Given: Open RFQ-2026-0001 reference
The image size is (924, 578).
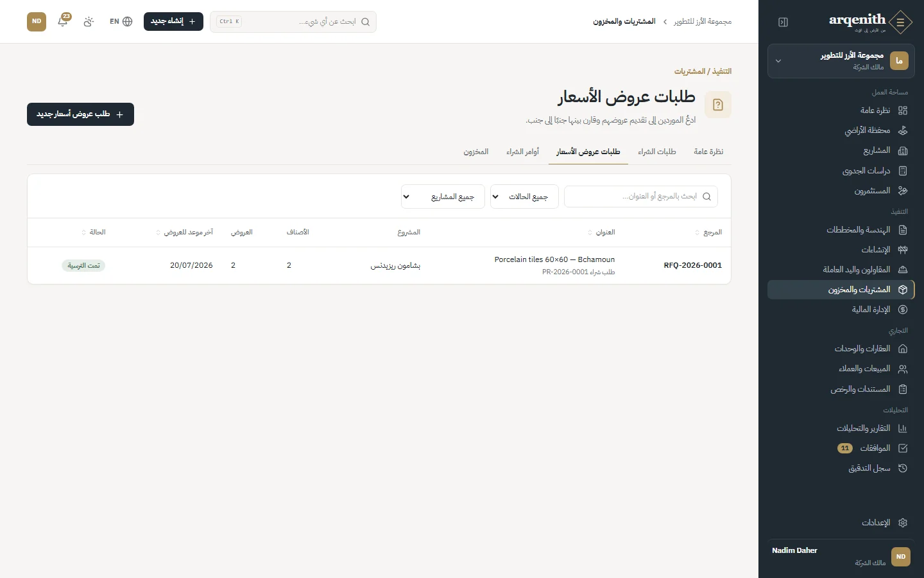Looking at the screenshot, I should point(693,265).
